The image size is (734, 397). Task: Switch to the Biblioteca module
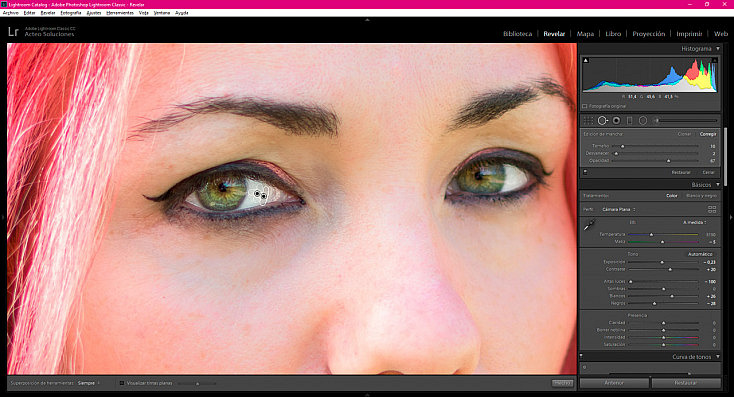pos(517,34)
